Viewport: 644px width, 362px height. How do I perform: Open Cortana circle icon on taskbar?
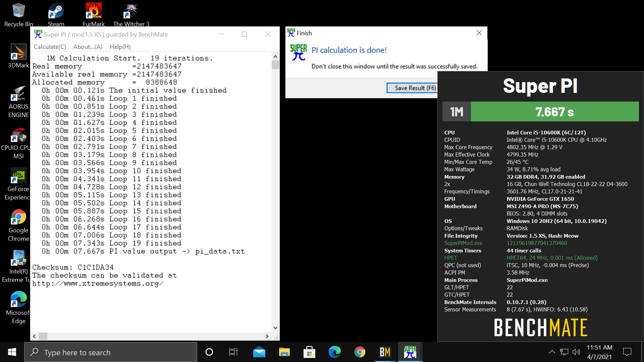(x=209, y=352)
